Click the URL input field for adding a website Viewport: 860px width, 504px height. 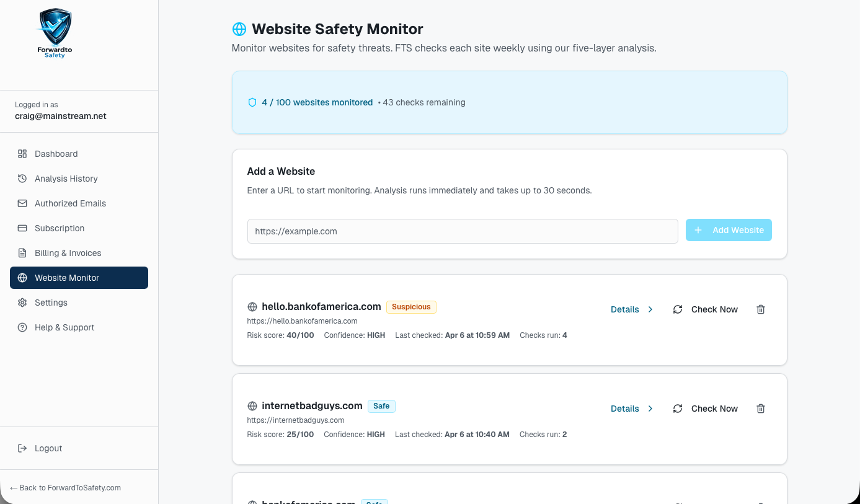(x=463, y=231)
